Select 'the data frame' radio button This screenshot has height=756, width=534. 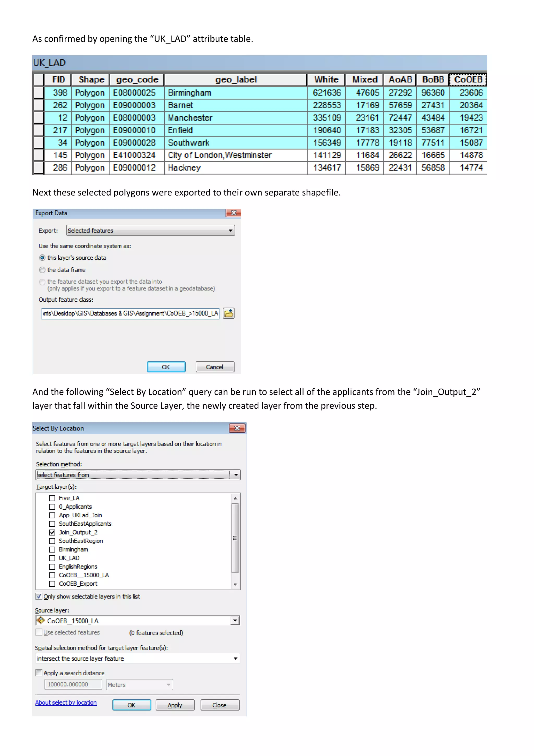tap(42, 270)
